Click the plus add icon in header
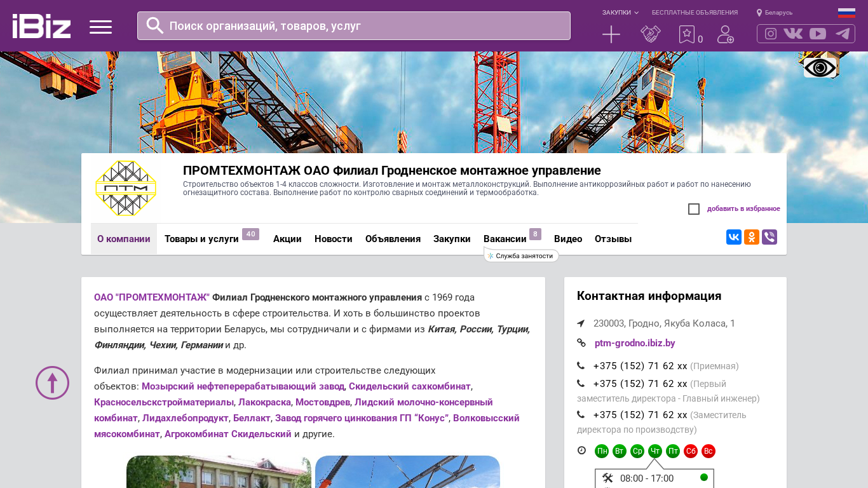This screenshot has width=868, height=488. tap(611, 34)
